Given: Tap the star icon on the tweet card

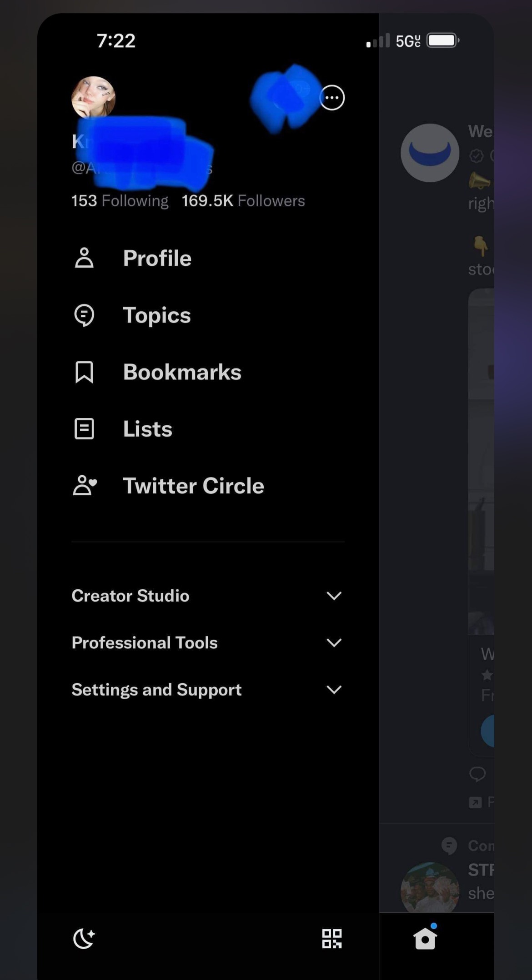Looking at the screenshot, I should (487, 675).
